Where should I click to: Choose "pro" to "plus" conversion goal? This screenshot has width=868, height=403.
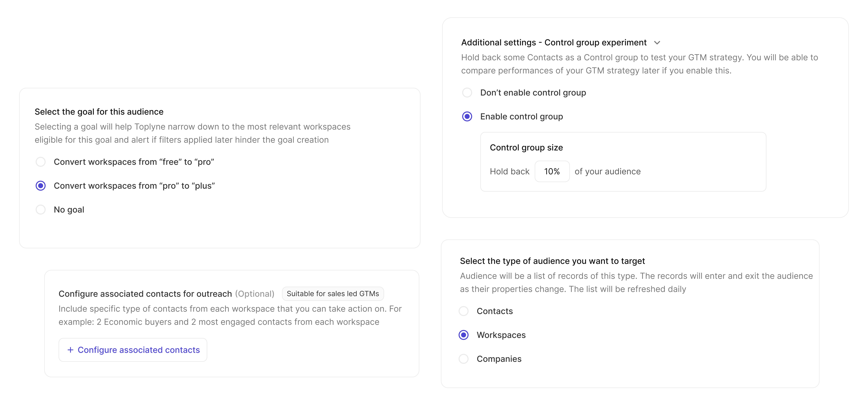41,186
